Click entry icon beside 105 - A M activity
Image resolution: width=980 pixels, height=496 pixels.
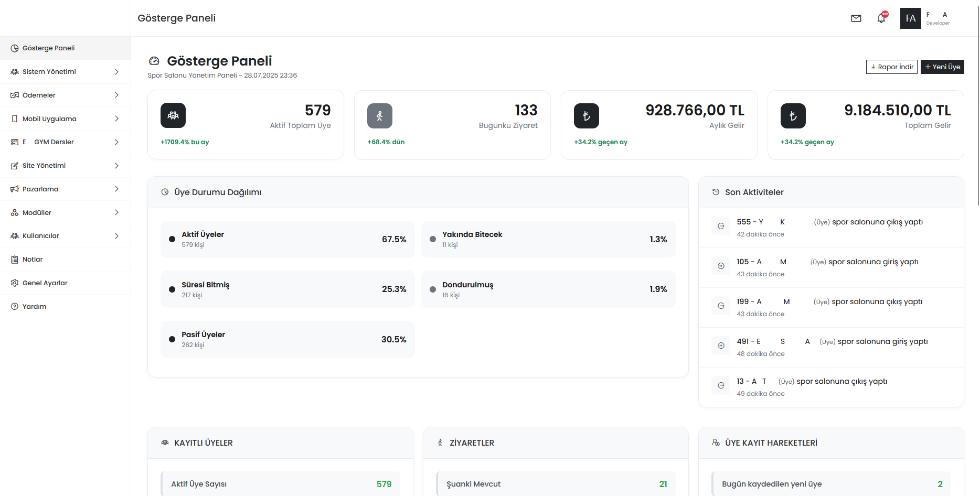point(721,266)
